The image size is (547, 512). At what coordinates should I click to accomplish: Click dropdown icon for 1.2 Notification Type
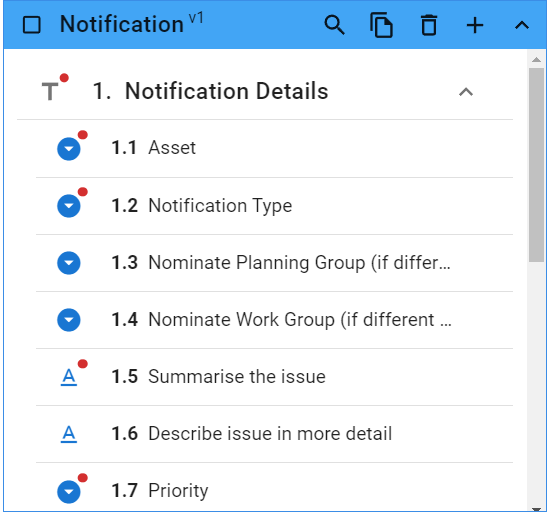[69, 206]
